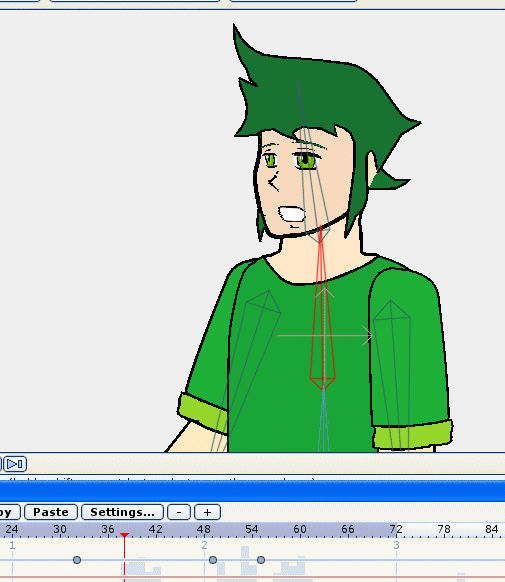Jump to frame 36 on ruler

(108, 529)
